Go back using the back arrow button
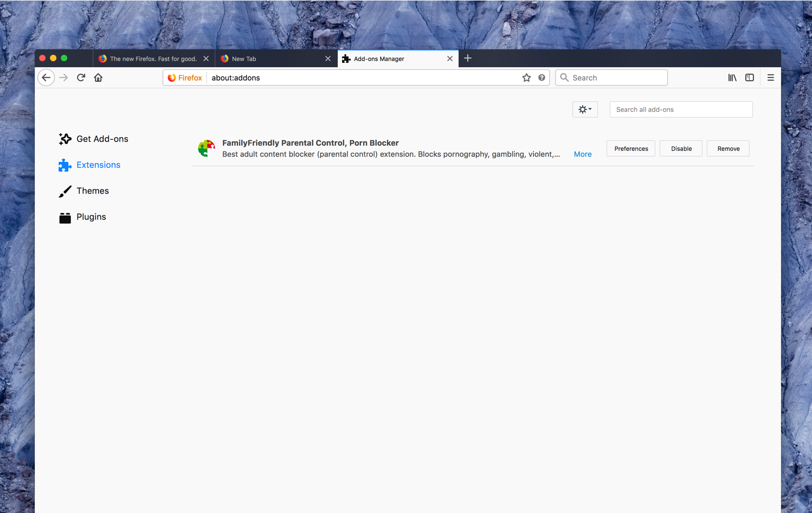812x513 pixels. 46,77
